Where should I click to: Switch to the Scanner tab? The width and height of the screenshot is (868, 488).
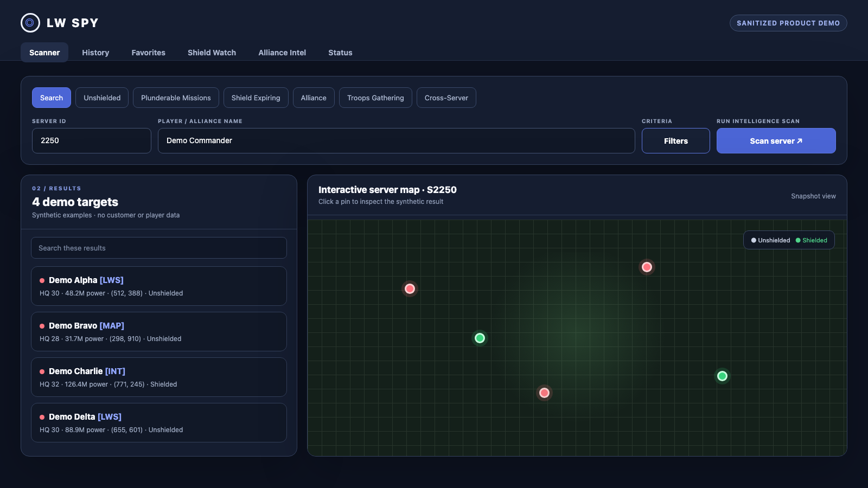click(44, 53)
